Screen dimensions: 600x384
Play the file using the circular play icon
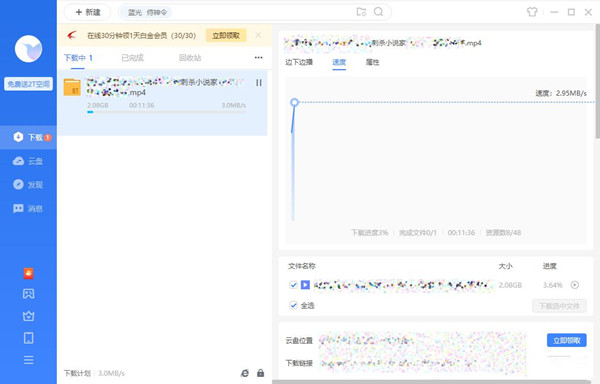point(575,285)
